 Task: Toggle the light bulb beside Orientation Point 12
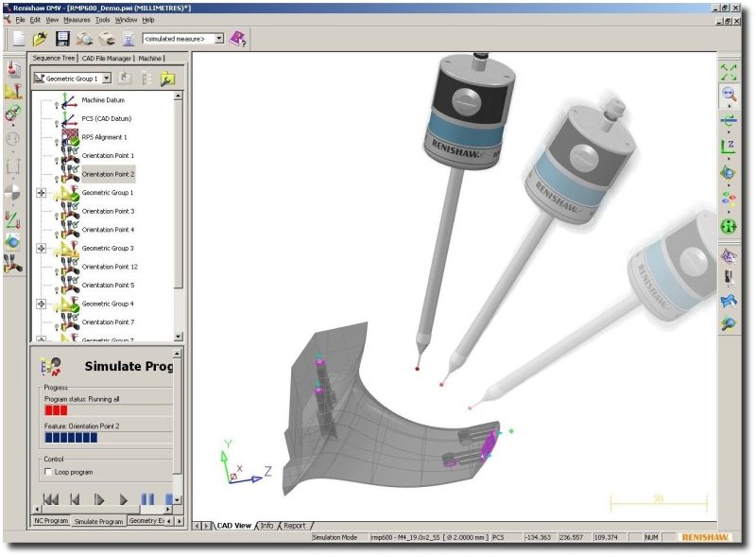coord(57,271)
